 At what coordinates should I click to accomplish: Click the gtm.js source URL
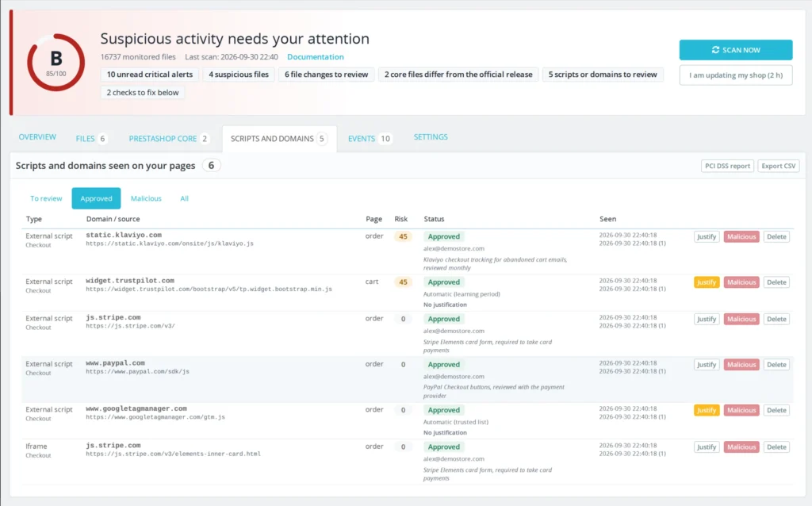pyautogui.click(x=155, y=417)
